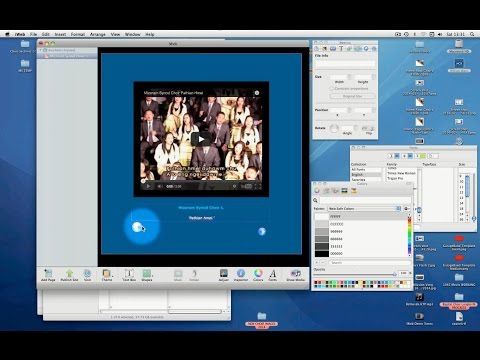Viewport: 480px width, 360px height.
Task: Click the video volume icon
Action: tap(160, 186)
